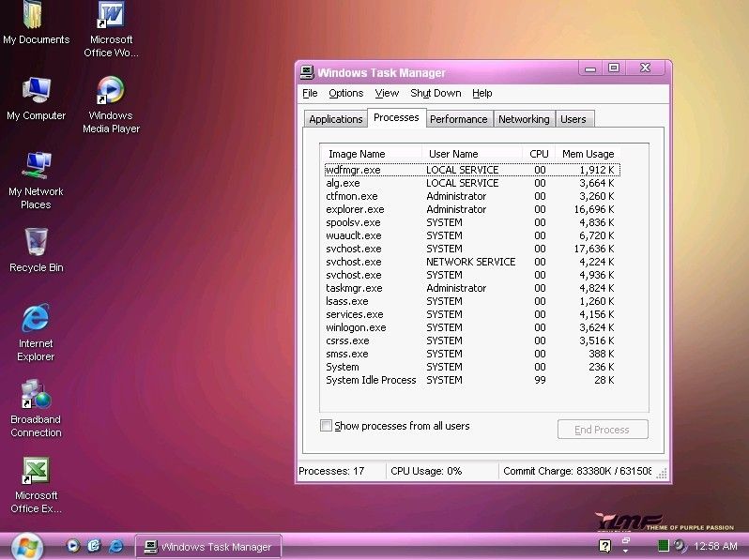Click the End Process button
Viewport: 749px width, 560px height.
point(603,430)
